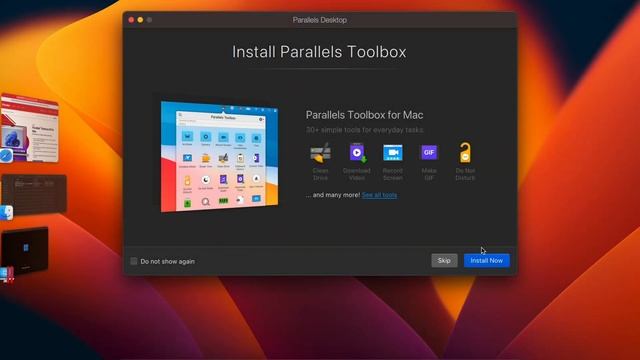The width and height of the screenshot is (640, 360).
Task: Minimize the Parallels Desktop window
Action: tap(140, 20)
